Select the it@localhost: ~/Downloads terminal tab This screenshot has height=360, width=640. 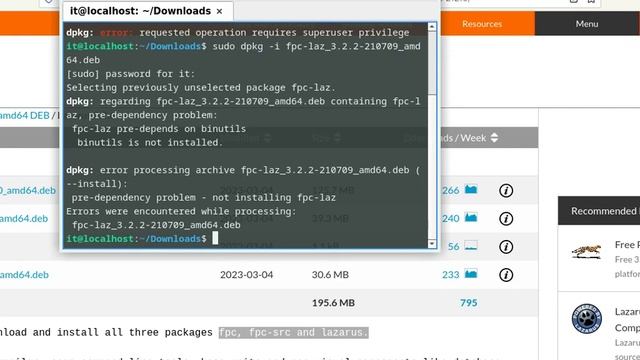[x=148, y=11]
